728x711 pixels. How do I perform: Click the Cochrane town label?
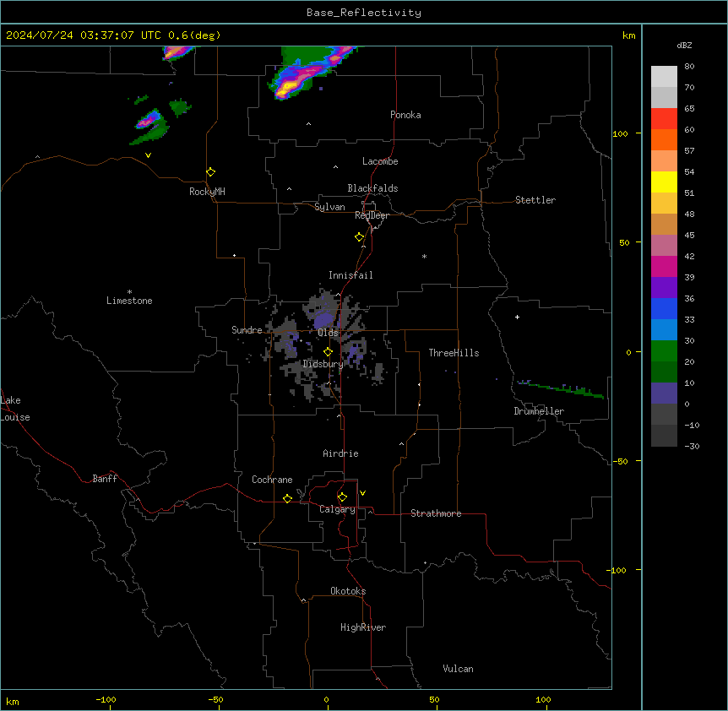coord(272,480)
